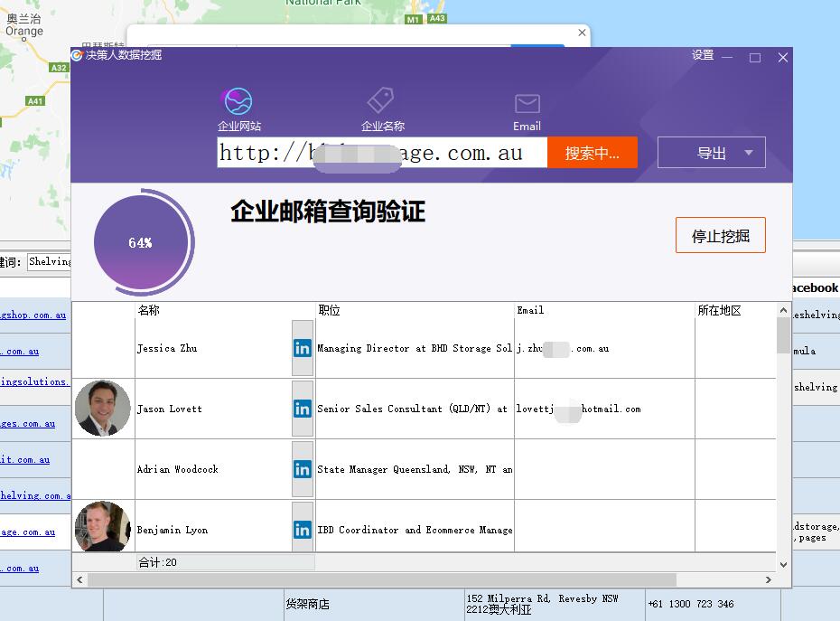Open Jason Lovett's LinkedIn icon
Screen dimensions: 840x621
[x=303, y=409]
